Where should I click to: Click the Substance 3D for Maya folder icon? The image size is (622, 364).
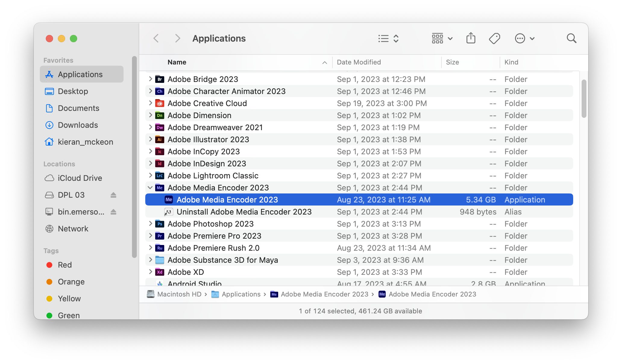pyautogui.click(x=160, y=260)
